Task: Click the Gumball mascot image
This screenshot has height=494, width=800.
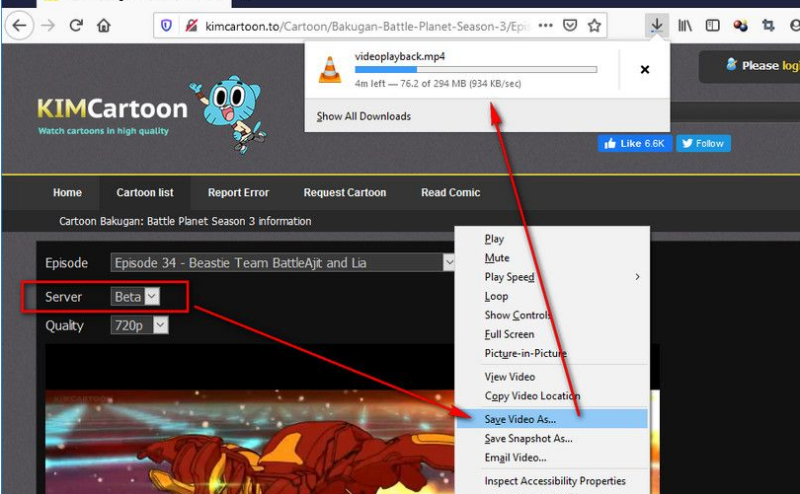Action: (229, 114)
